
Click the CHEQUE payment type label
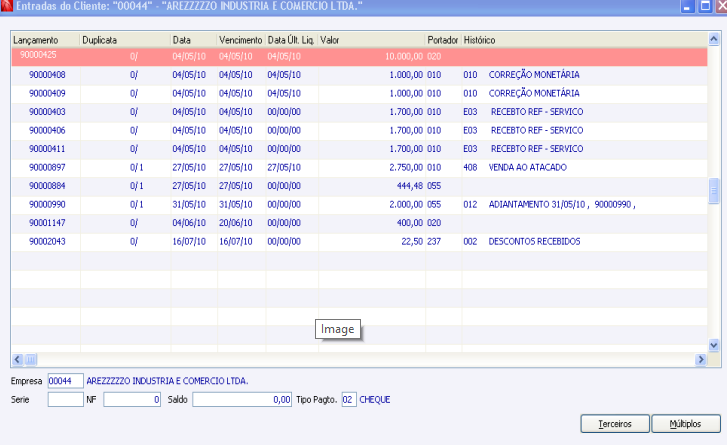pyautogui.click(x=375, y=400)
